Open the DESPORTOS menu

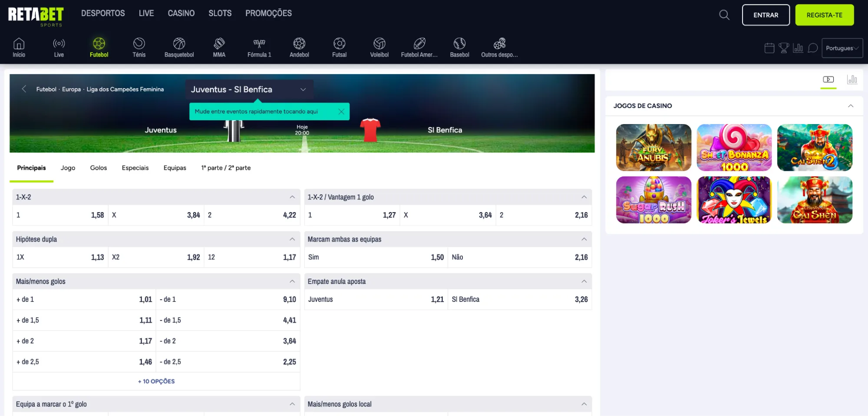pos(103,13)
